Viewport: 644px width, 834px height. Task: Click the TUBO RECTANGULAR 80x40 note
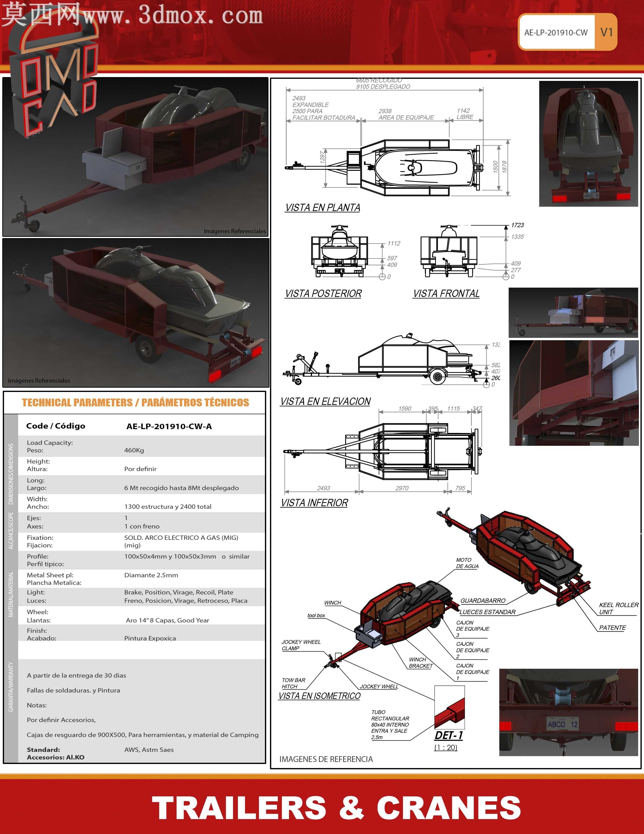coord(390,725)
